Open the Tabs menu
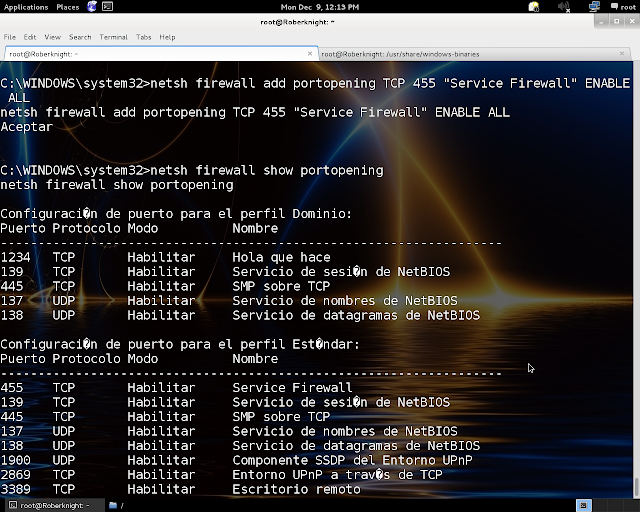 click(x=144, y=37)
